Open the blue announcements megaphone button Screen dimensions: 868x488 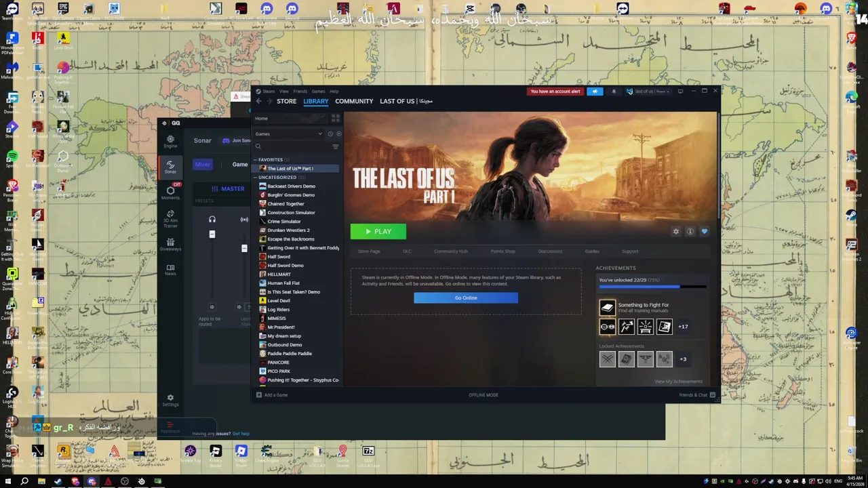(595, 91)
